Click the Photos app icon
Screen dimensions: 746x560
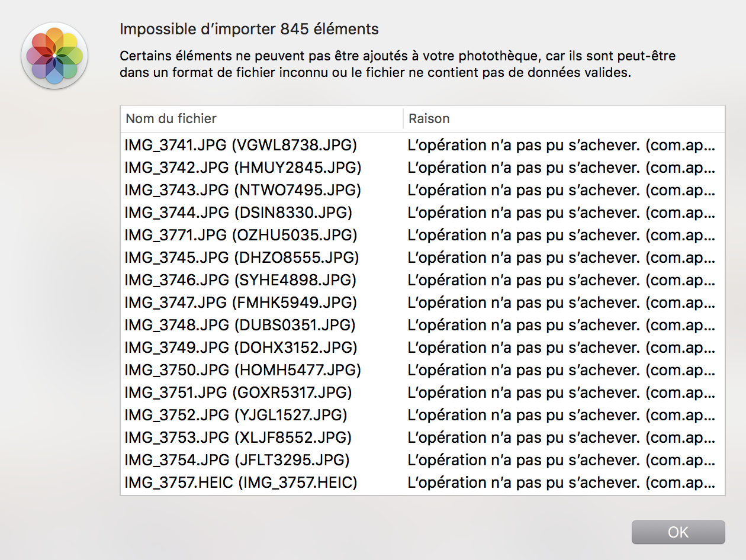54,56
